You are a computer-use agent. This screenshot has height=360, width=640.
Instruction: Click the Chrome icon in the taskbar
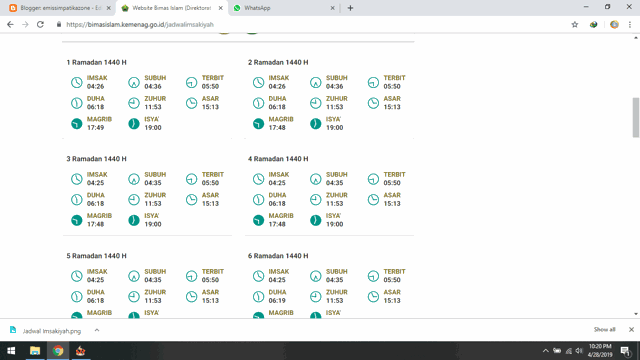point(58,351)
